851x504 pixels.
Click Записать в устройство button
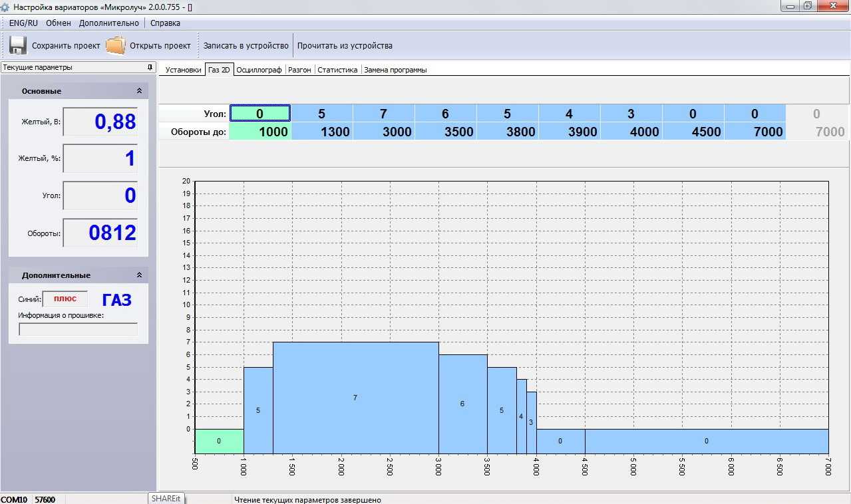pyautogui.click(x=246, y=46)
